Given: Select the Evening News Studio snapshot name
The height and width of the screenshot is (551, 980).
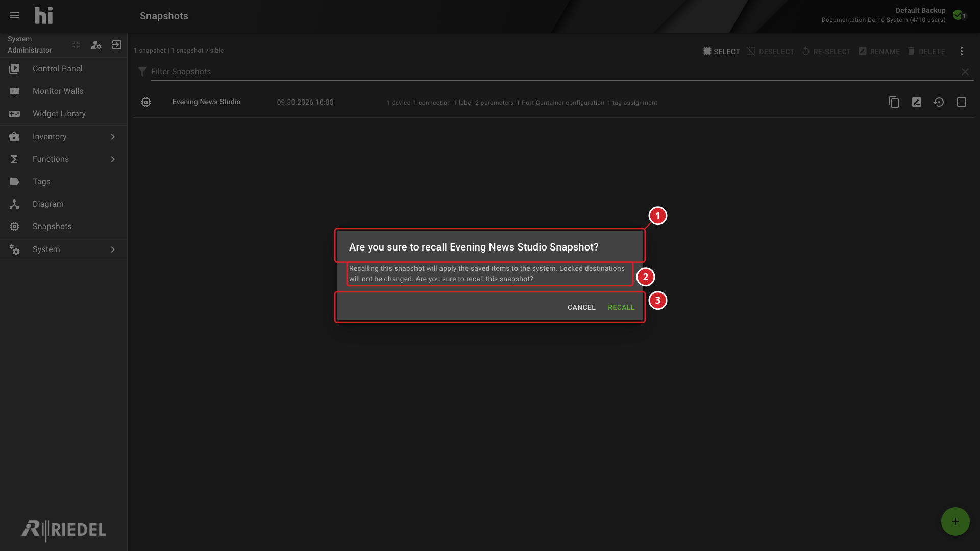Looking at the screenshot, I should [x=206, y=102].
